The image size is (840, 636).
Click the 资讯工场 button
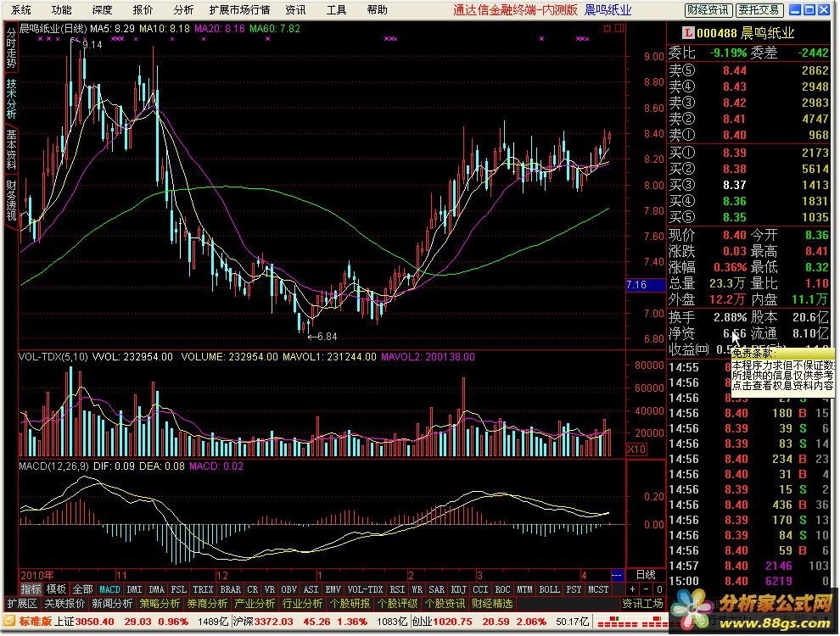click(643, 604)
